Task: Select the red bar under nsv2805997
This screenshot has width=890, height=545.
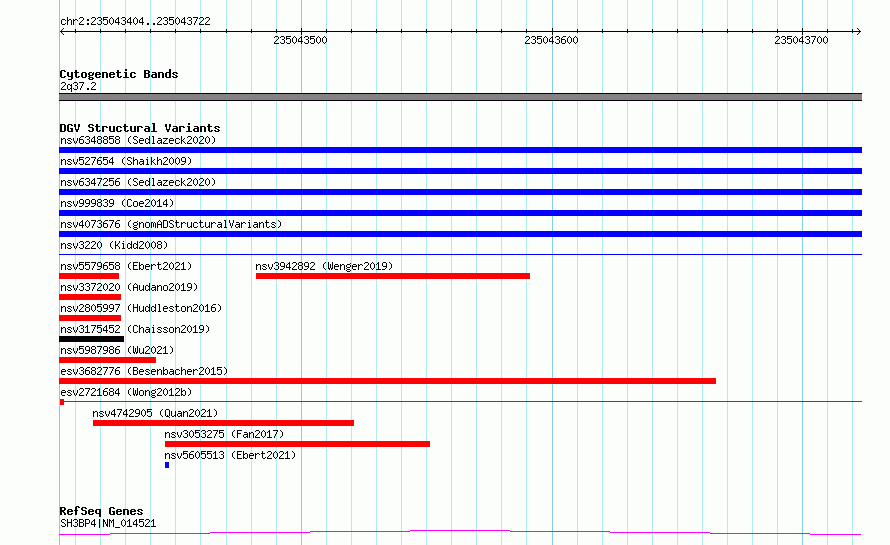Action: 90,318
